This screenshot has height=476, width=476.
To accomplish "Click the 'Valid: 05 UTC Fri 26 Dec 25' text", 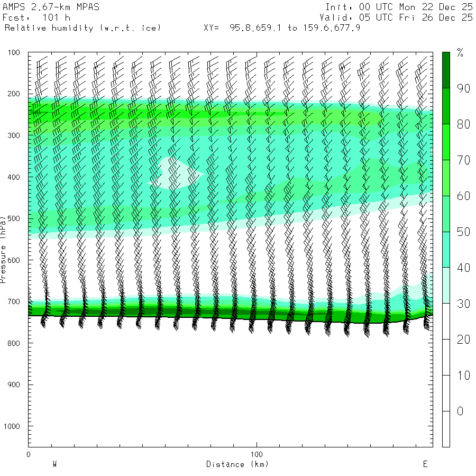I will pyautogui.click(x=396, y=17).
